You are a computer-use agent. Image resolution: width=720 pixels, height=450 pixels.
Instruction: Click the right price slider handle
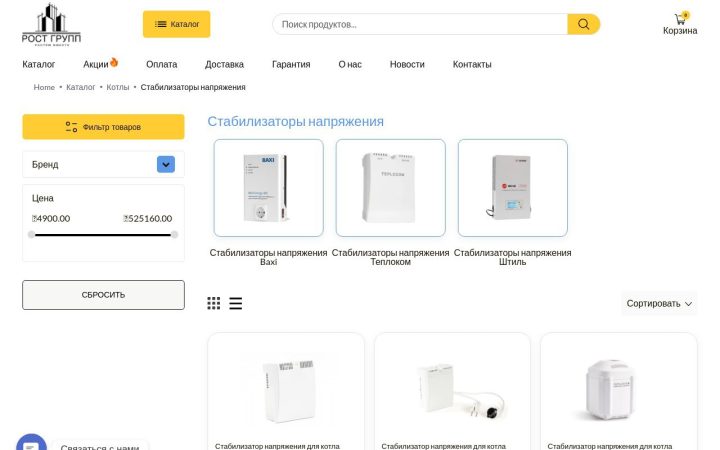tap(174, 235)
